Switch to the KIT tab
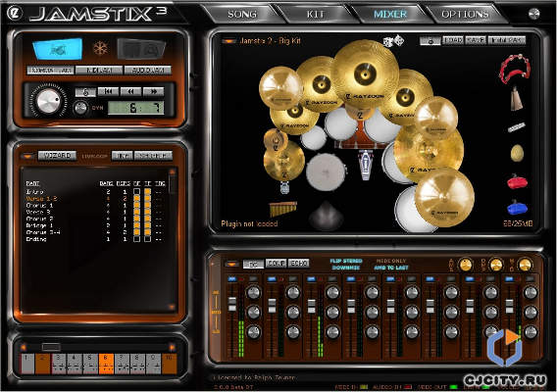The image size is (557, 392). point(316,15)
